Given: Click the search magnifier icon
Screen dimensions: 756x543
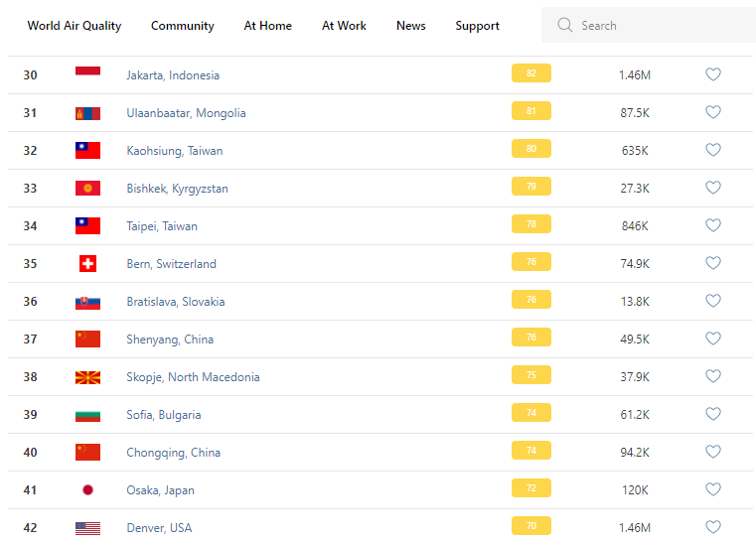Looking at the screenshot, I should click(565, 25).
